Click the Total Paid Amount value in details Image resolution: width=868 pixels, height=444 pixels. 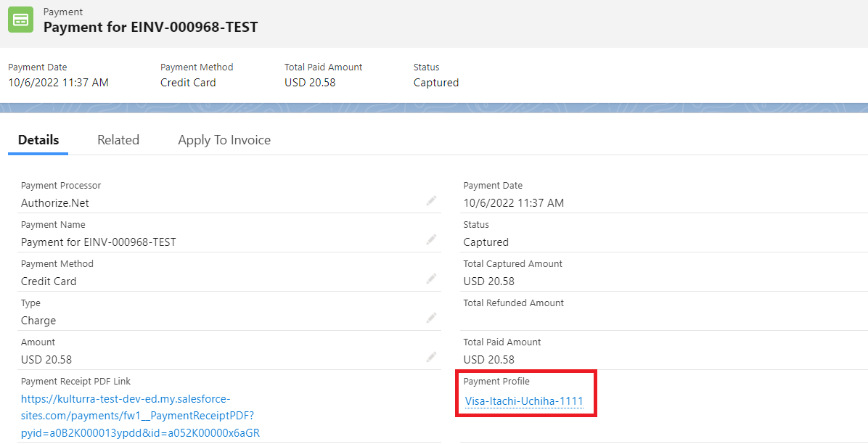point(489,360)
